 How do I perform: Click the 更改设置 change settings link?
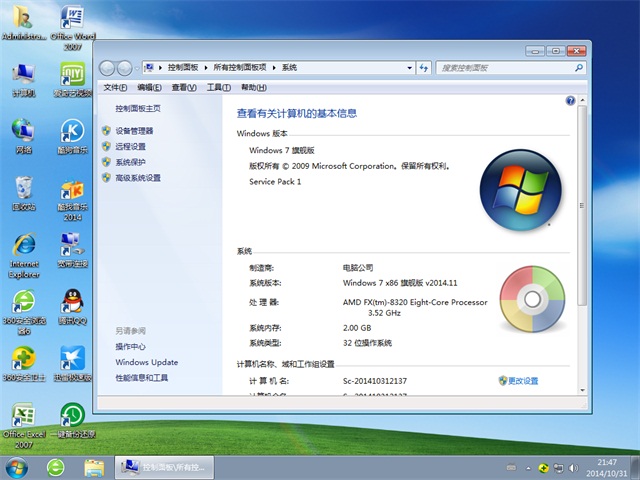click(x=522, y=381)
